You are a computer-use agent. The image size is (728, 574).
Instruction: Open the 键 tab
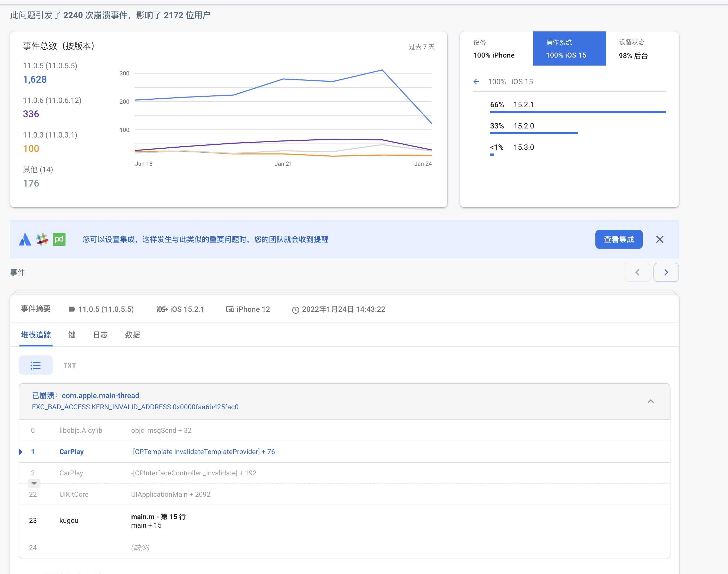[72, 335]
